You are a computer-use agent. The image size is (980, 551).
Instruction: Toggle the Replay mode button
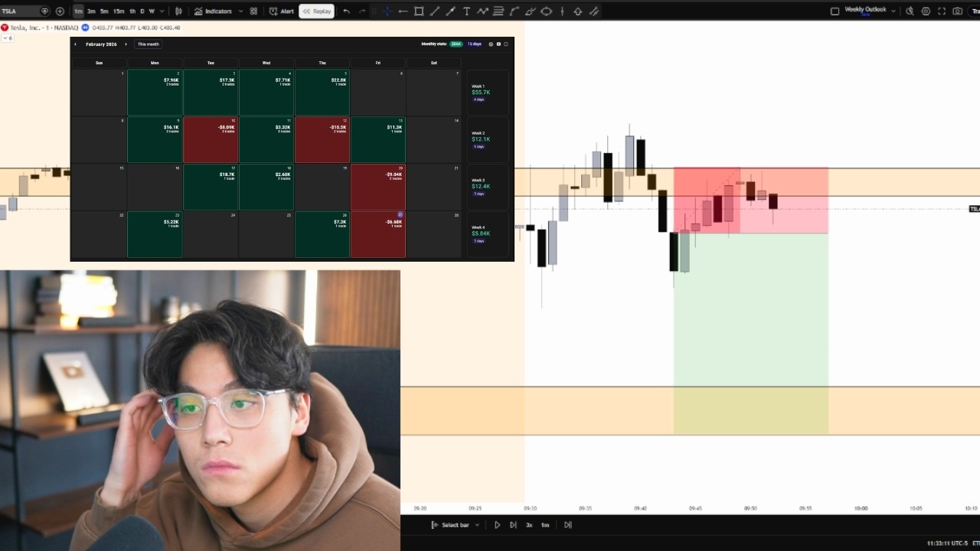coord(316,11)
